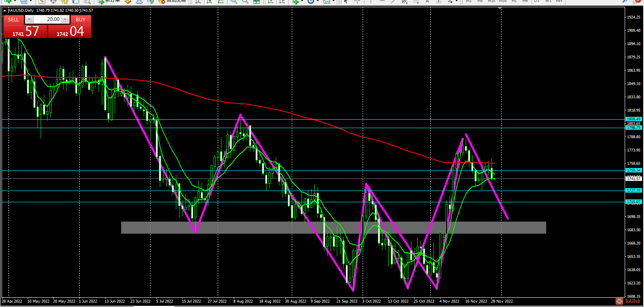Image resolution: width=644 pixels, height=307 pixels.
Task: Click the SELL button in the trade panel
Action: [13, 19]
